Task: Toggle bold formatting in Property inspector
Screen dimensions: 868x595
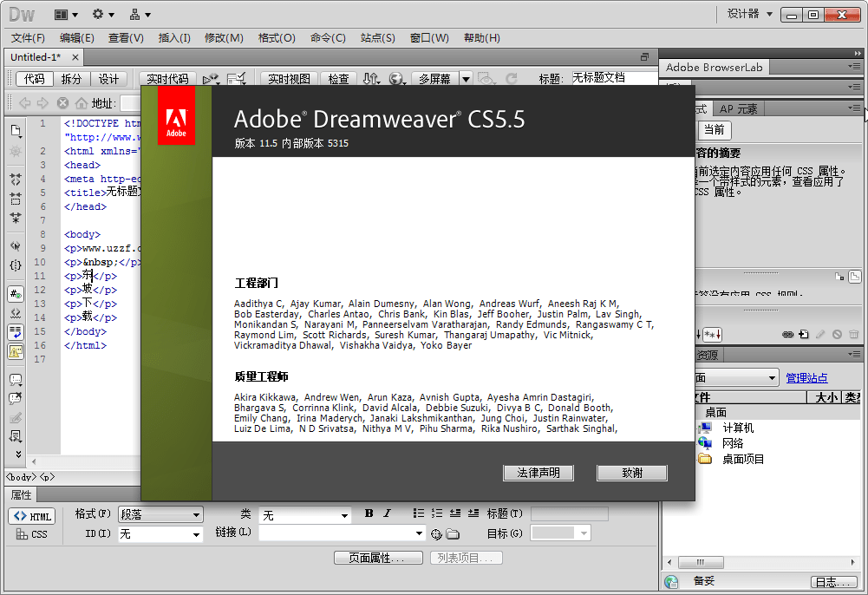Action: point(368,515)
